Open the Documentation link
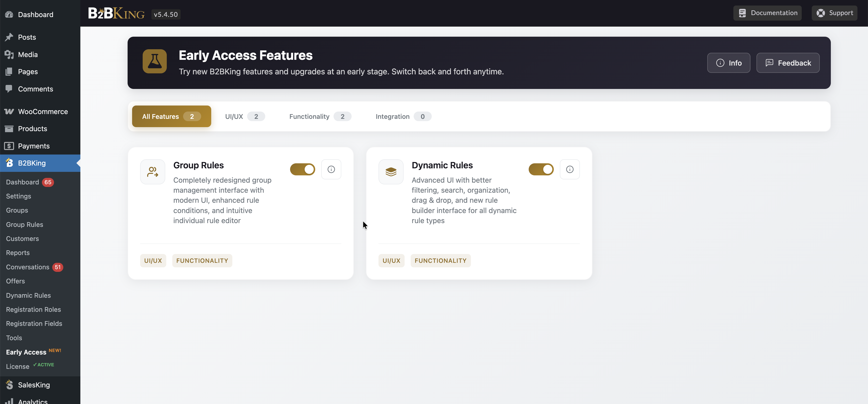The height and width of the screenshot is (404, 868). click(767, 13)
